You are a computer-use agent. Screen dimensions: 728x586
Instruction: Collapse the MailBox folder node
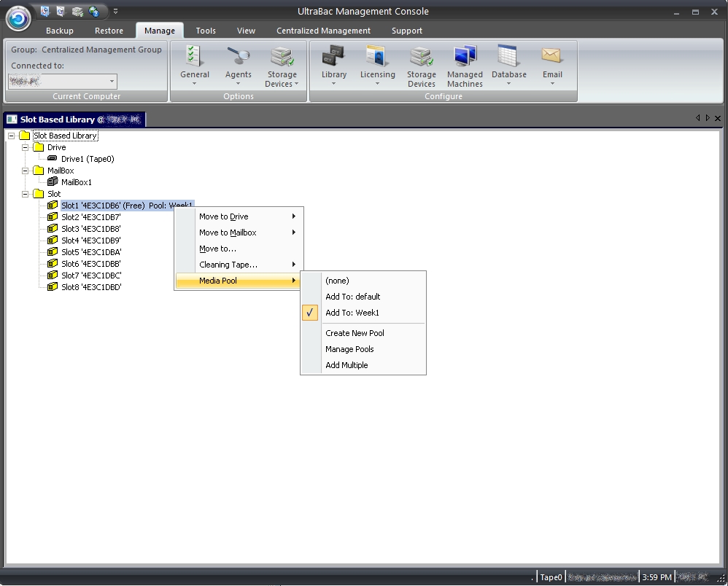[x=25, y=171]
